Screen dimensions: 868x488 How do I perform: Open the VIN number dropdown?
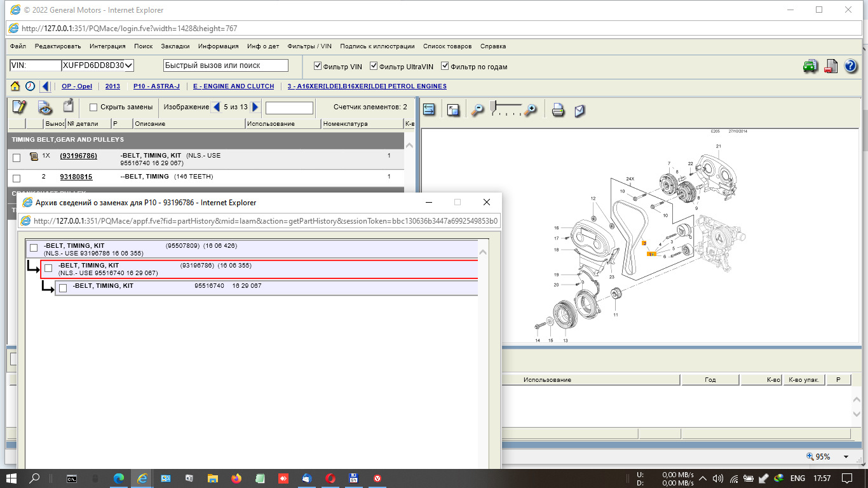[x=129, y=65]
